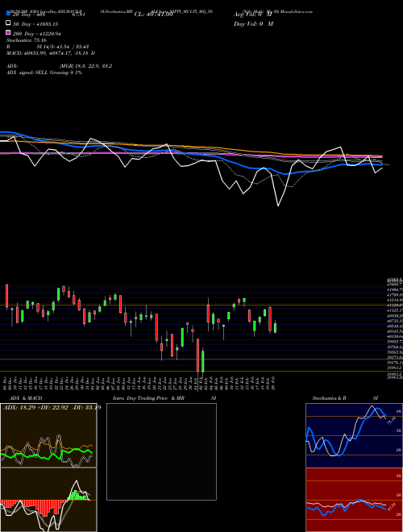Click the 40735.33 price axis label
Image resolution: width=403 pixels, height=532 pixels.
(394, 321)
